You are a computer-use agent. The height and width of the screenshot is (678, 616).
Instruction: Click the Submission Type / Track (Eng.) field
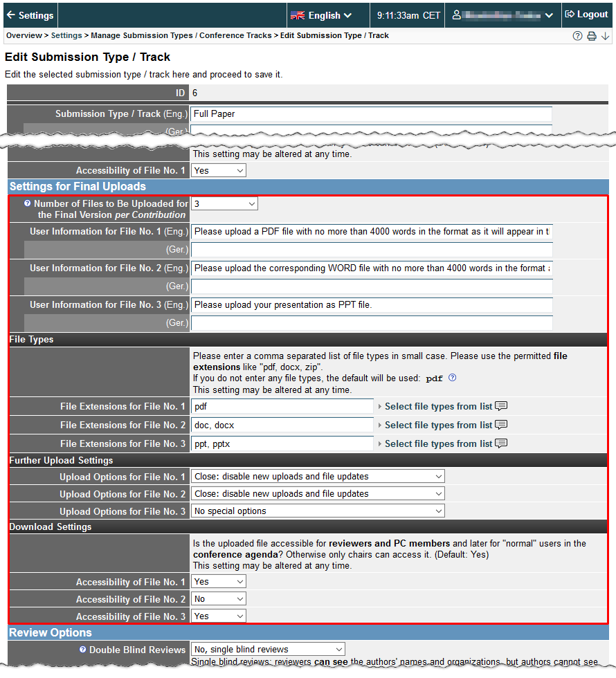click(x=372, y=114)
